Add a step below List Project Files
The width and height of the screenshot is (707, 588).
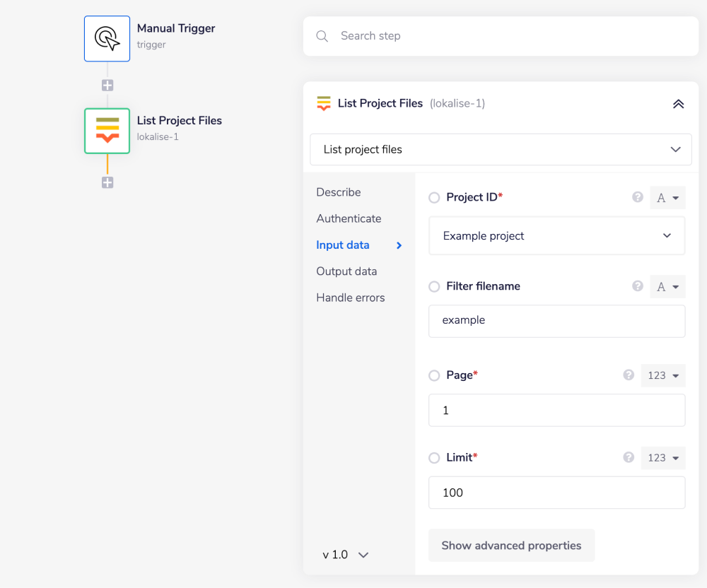click(x=107, y=182)
